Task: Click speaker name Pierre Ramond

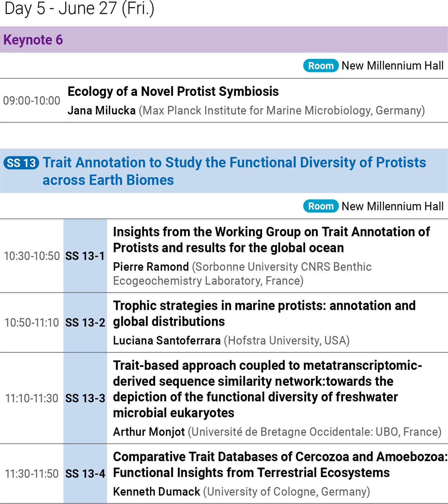Action: pos(151,267)
